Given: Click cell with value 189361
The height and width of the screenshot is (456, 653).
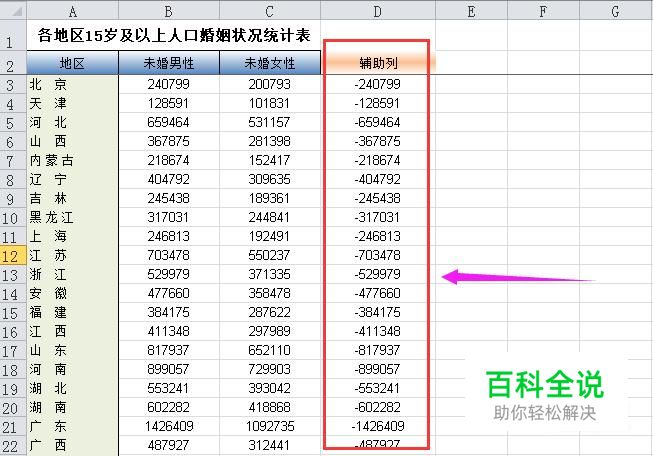Looking at the screenshot, I should 270,199.
